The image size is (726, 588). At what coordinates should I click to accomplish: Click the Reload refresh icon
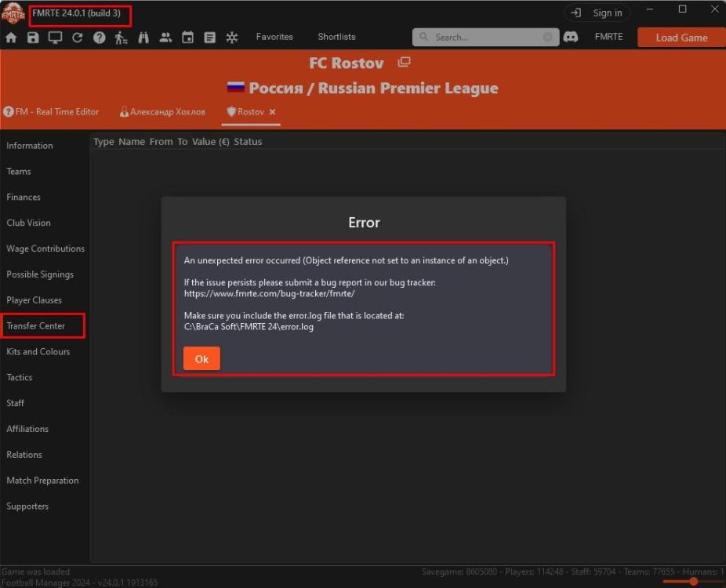(x=78, y=38)
